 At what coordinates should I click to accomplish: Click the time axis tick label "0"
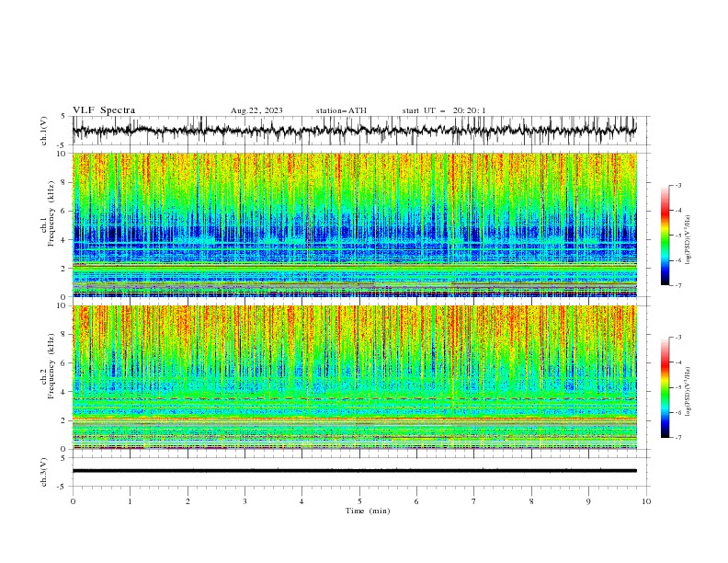tap(73, 501)
